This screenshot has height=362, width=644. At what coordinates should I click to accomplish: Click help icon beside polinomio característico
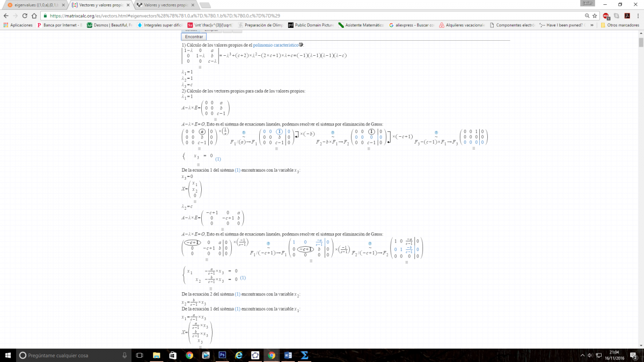301,45
